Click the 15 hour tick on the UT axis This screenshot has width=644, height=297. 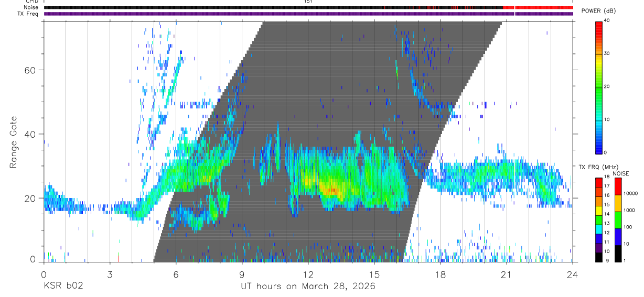[x=374, y=273]
